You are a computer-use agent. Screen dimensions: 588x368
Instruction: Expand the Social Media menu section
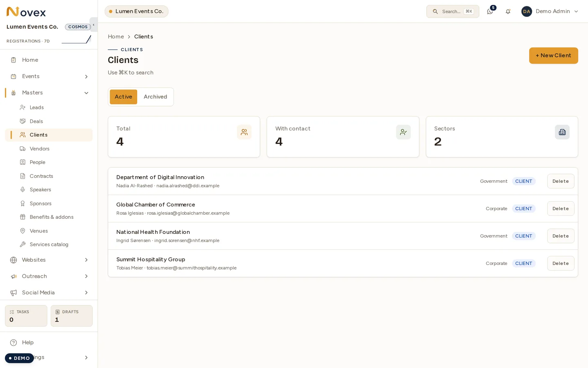tap(49, 293)
